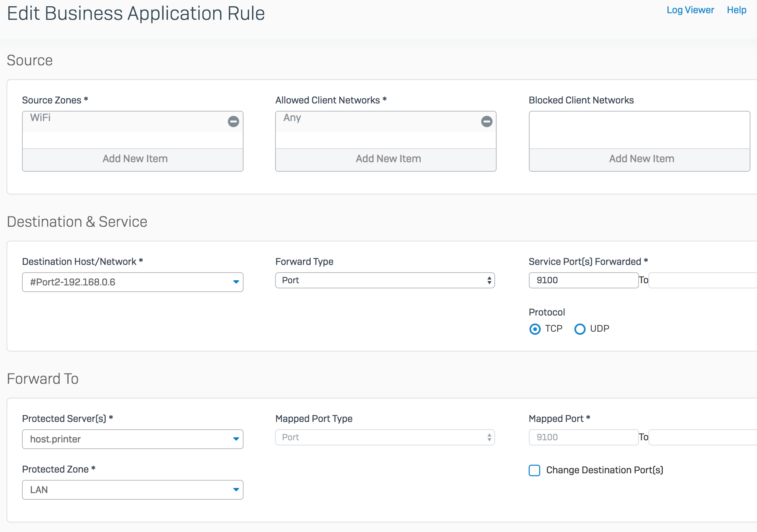
Task: Open the Forward Type dropdown
Action: pos(385,280)
